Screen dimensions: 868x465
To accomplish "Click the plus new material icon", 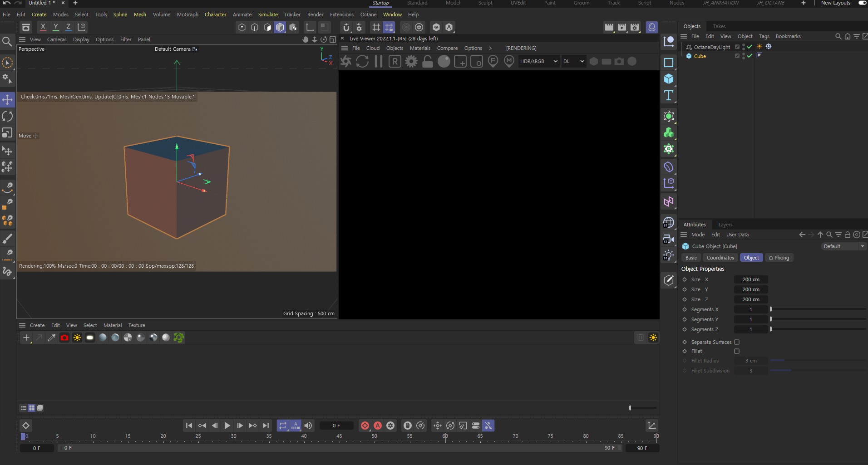I will (x=26, y=338).
